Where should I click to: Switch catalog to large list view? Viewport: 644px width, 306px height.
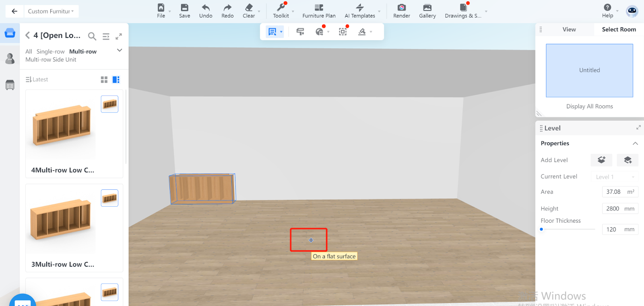click(116, 80)
